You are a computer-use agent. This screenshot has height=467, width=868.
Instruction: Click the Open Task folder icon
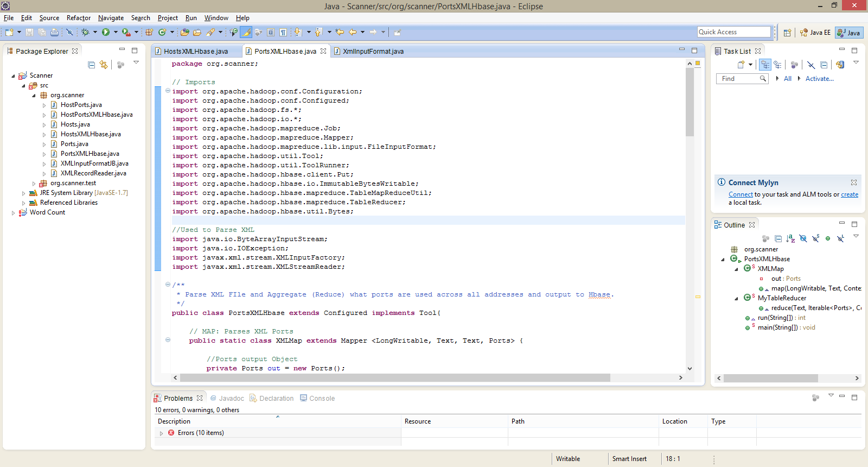click(x=197, y=32)
